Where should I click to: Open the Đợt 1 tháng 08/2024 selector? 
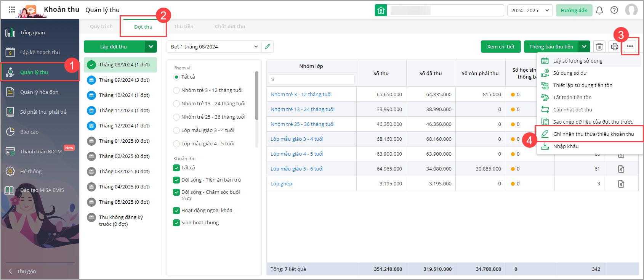[214, 47]
